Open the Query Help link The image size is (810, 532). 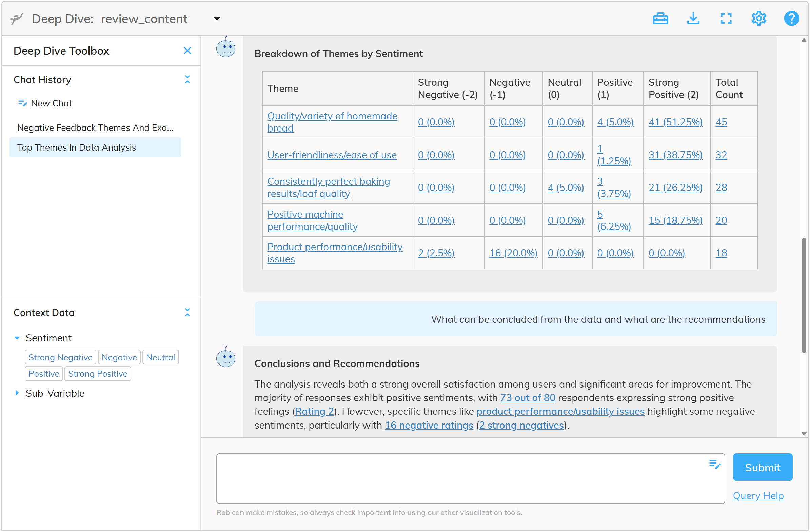(758, 496)
